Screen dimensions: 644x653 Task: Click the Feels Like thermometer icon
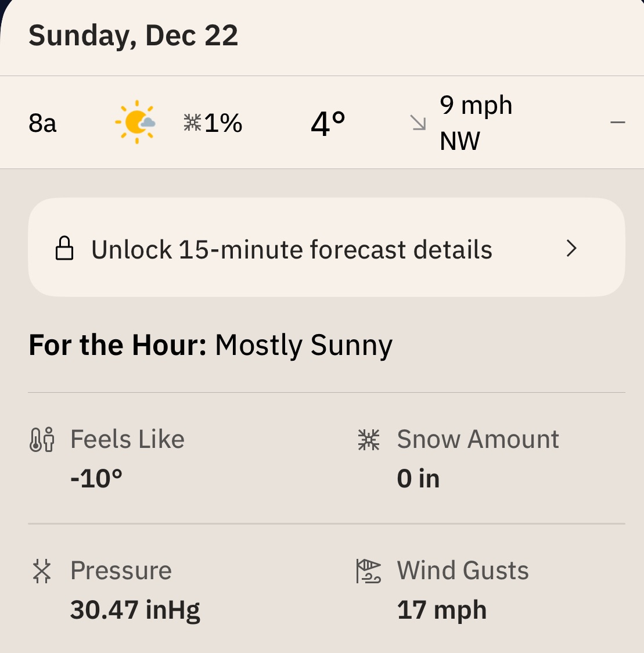point(42,440)
